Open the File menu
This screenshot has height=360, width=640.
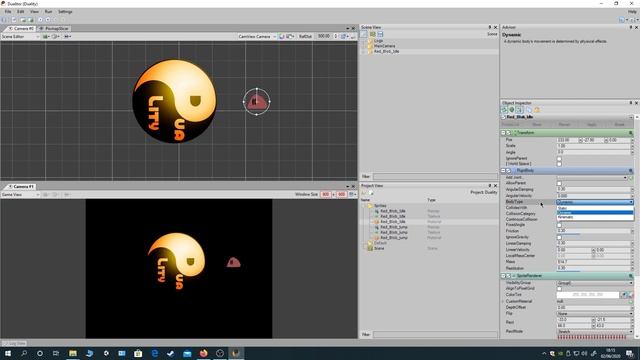(x=8, y=12)
